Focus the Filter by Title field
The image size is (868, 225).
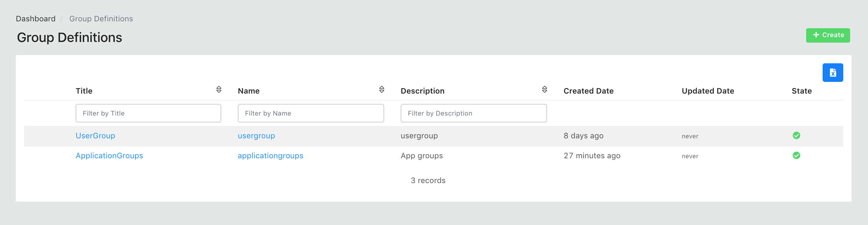tap(148, 113)
